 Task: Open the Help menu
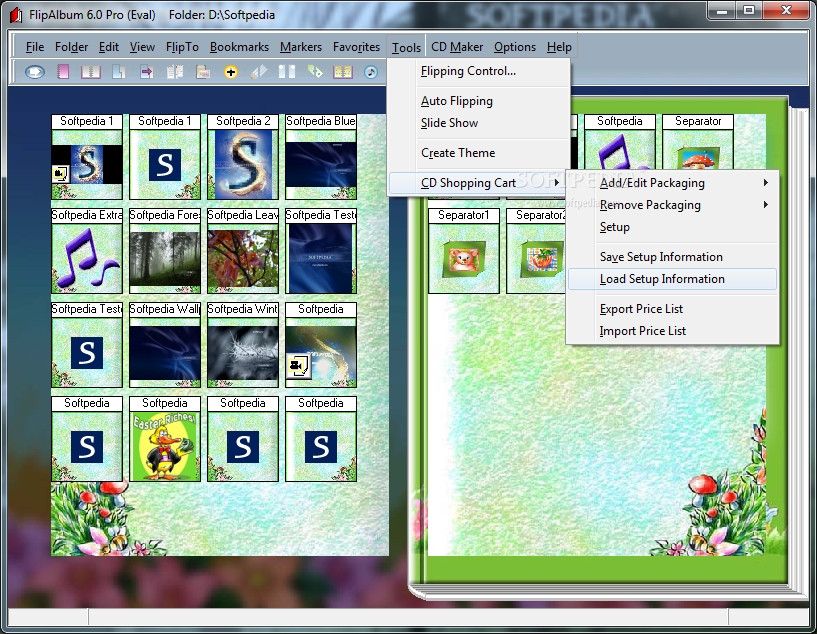pos(559,47)
